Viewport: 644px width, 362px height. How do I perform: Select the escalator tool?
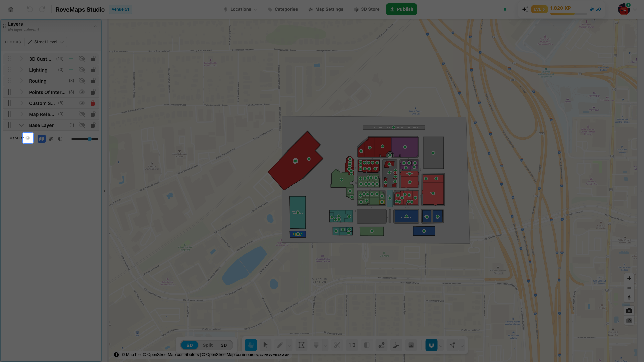coord(396,345)
